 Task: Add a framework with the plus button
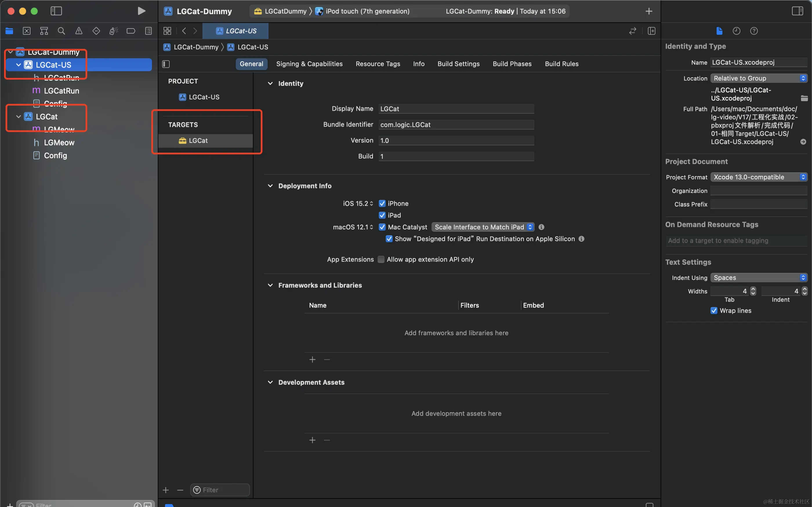coord(312,360)
